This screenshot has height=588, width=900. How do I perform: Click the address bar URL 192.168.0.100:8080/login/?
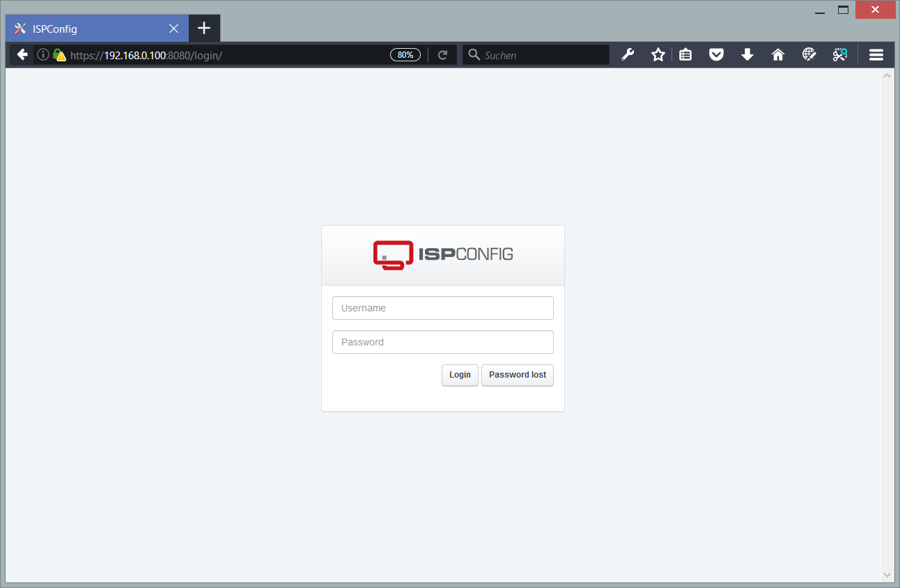[x=146, y=55]
